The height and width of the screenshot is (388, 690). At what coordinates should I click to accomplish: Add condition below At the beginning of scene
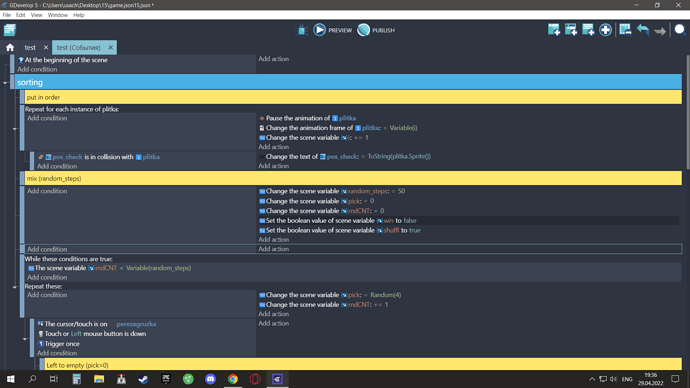click(37, 69)
